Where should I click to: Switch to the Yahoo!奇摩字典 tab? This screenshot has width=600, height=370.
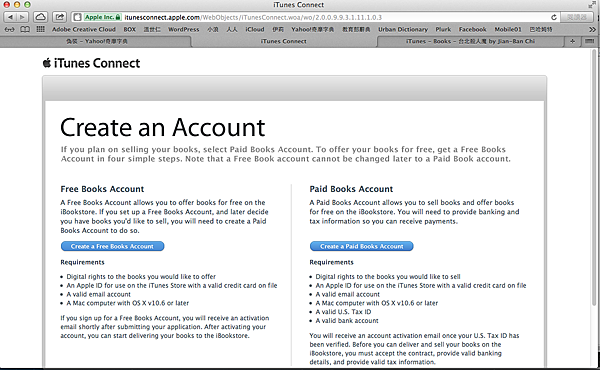pyautogui.click(x=96, y=41)
